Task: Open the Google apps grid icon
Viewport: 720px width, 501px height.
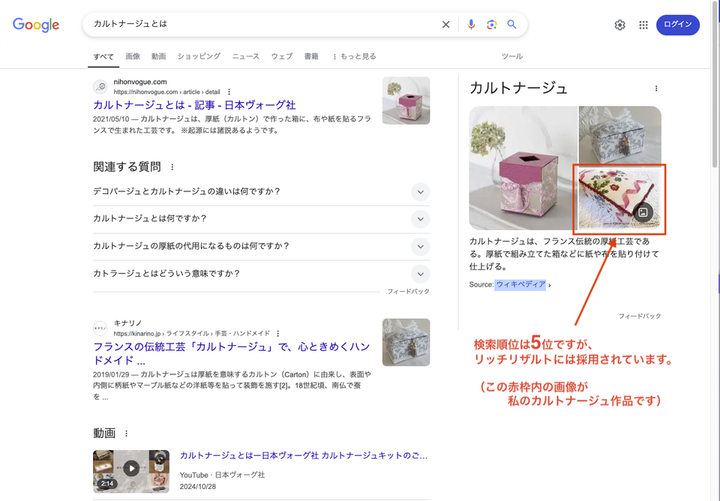Action: [x=643, y=25]
